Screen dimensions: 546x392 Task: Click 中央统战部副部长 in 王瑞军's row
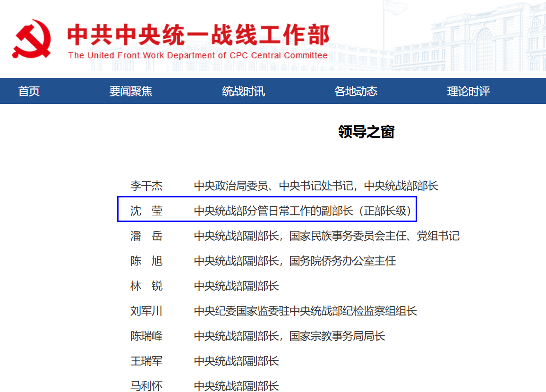[237, 361]
